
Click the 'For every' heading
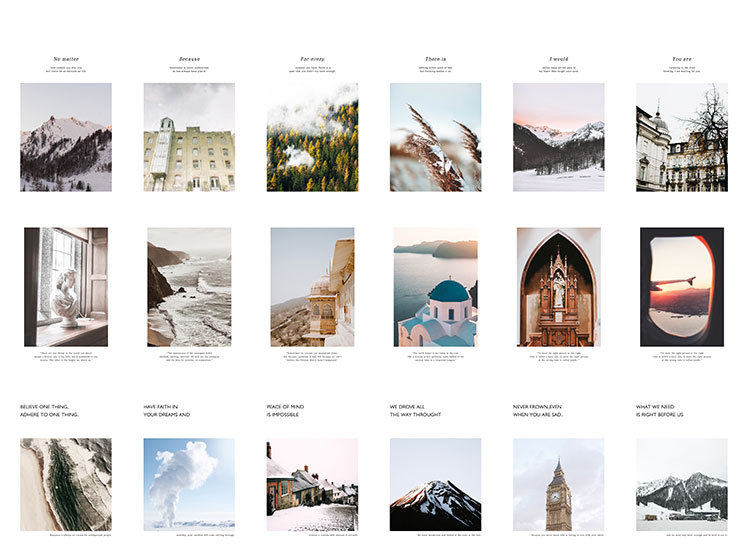[x=312, y=59]
